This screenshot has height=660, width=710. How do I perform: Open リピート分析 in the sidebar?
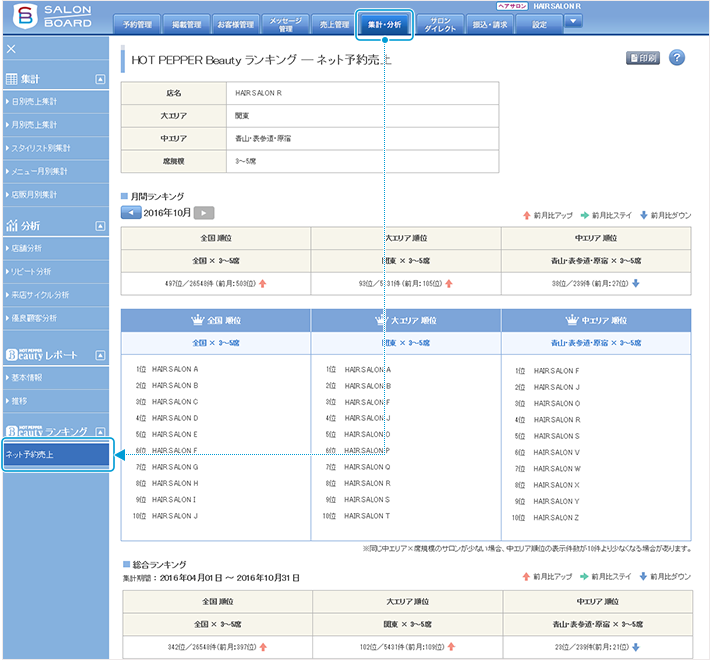pyautogui.click(x=34, y=271)
